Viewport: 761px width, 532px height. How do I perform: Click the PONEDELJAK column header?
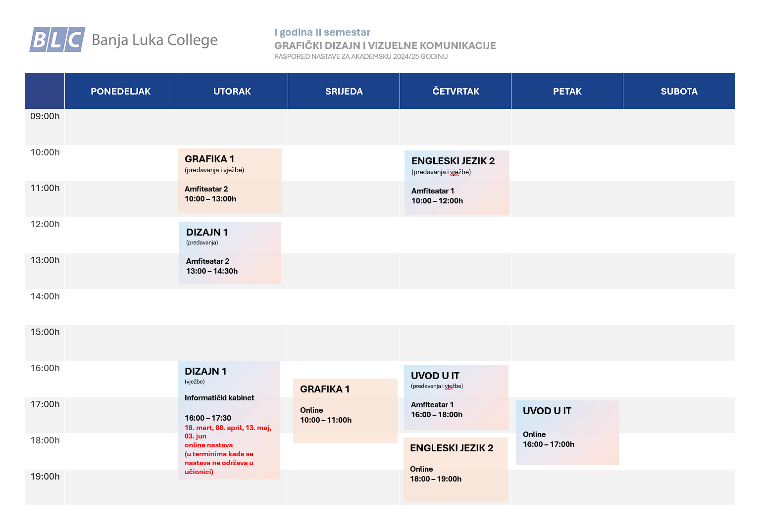tap(120, 91)
